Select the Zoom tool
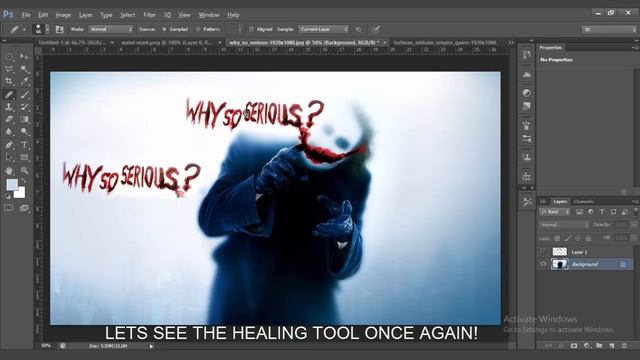 (x=24, y=171)
